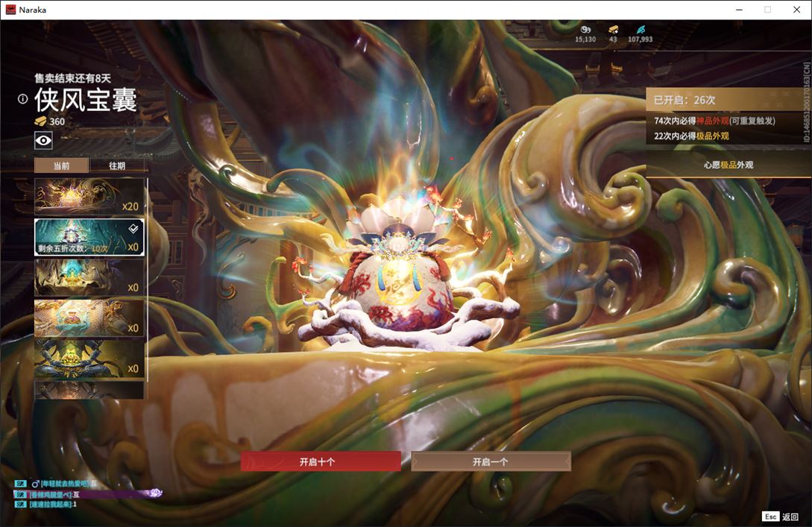Minimize the Naraka window

(x=739, y=10)
